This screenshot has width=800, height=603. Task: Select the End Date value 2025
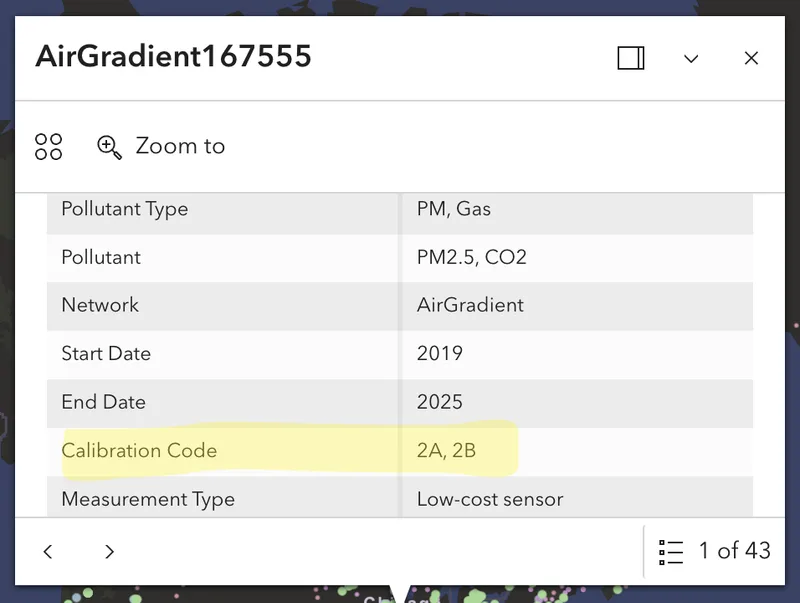point(439,402)
